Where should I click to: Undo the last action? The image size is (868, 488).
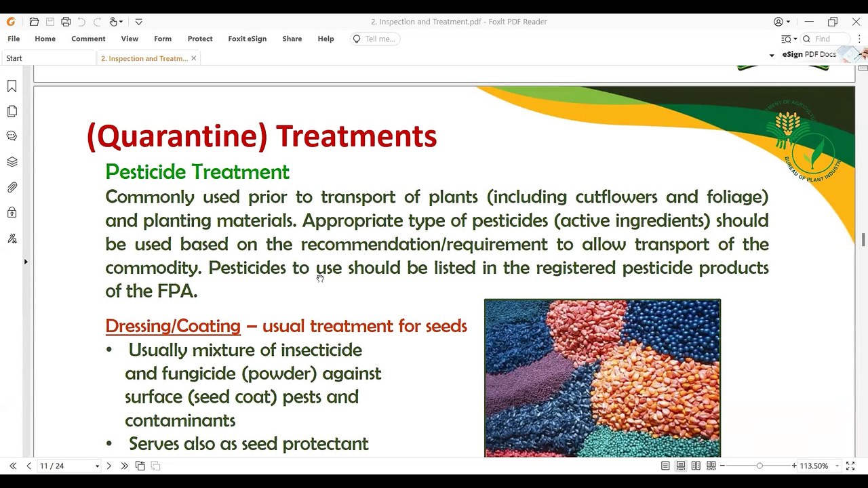pos(81,22)
